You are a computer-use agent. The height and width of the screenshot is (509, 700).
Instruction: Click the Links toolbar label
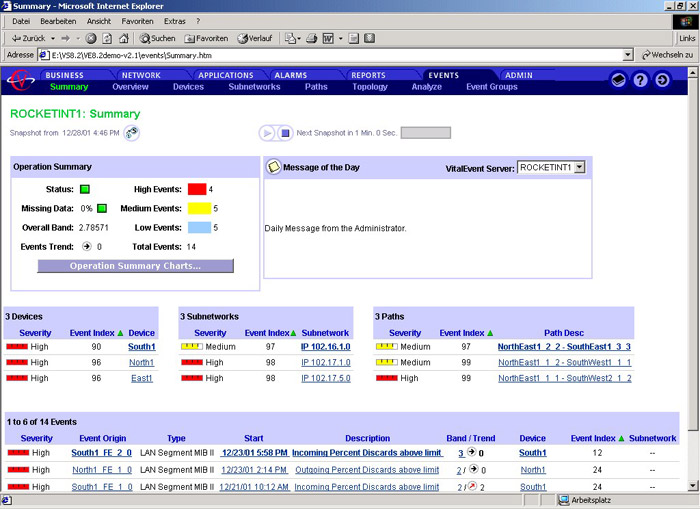tap(687, 38)
